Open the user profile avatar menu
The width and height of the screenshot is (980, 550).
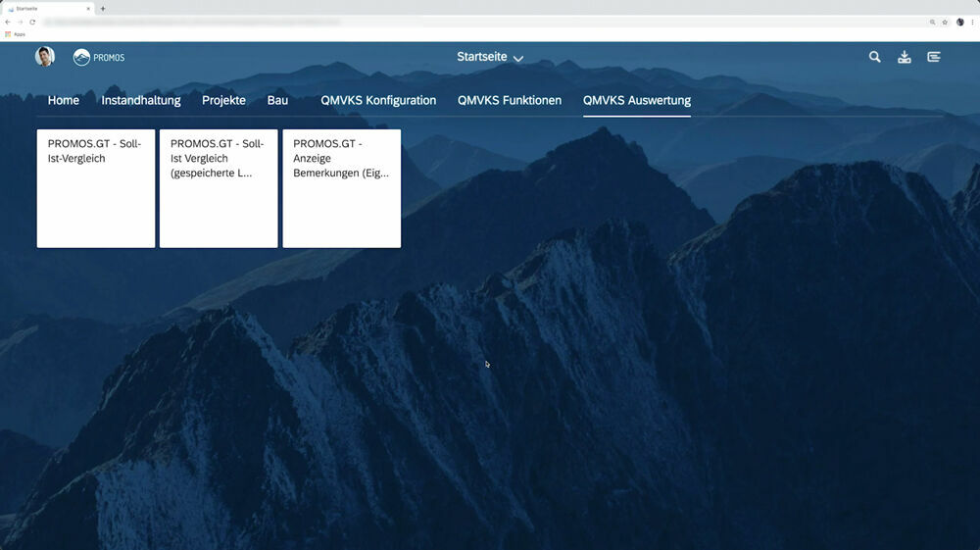pyautogui.click(x=45, y=57)
